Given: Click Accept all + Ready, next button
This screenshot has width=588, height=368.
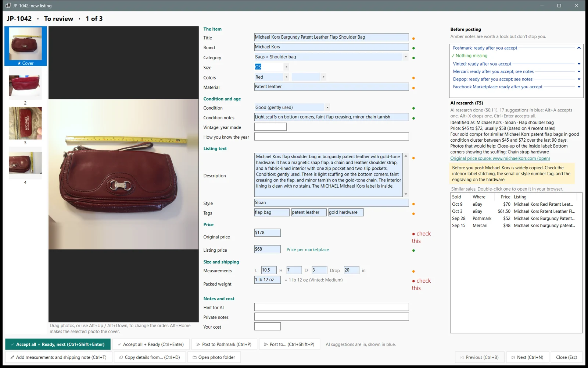Looking at the screenshot, I should (58, 344).
